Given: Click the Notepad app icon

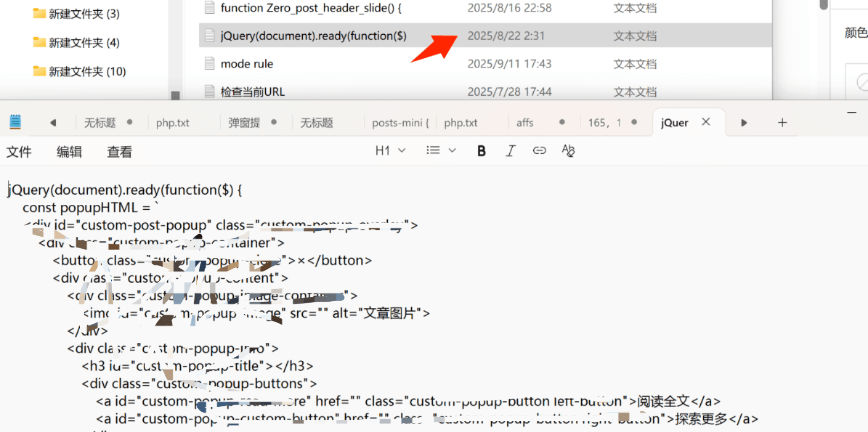Looking at the screenshot, I should [15, 122].
